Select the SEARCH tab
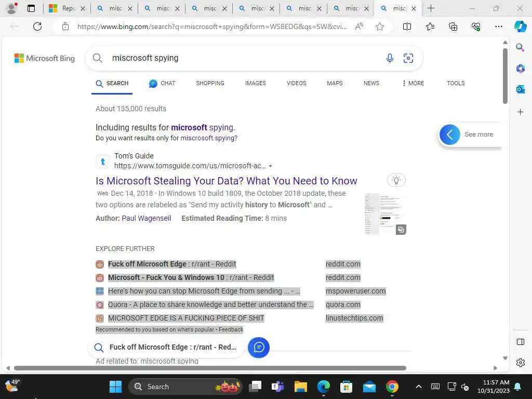532x399 pixels. tap(112, 84)
